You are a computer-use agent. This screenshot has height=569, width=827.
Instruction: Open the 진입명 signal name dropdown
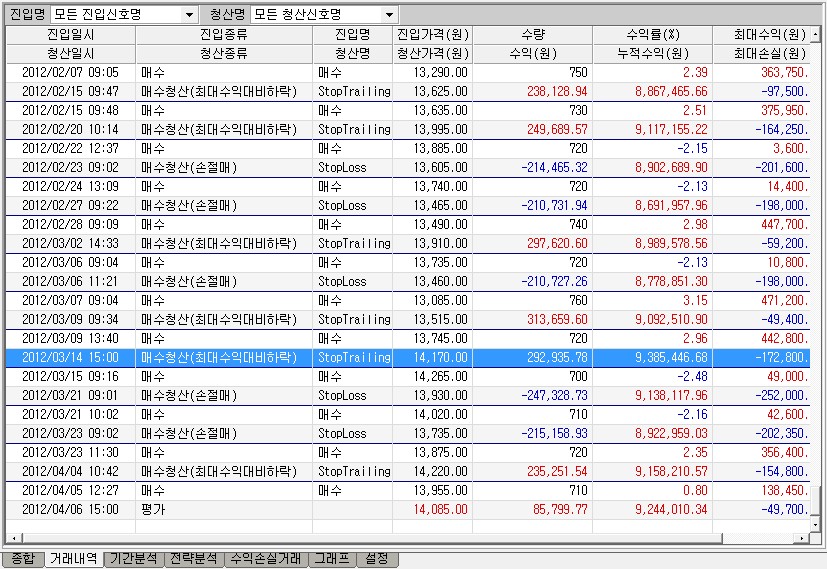click(x=189, y=15)
